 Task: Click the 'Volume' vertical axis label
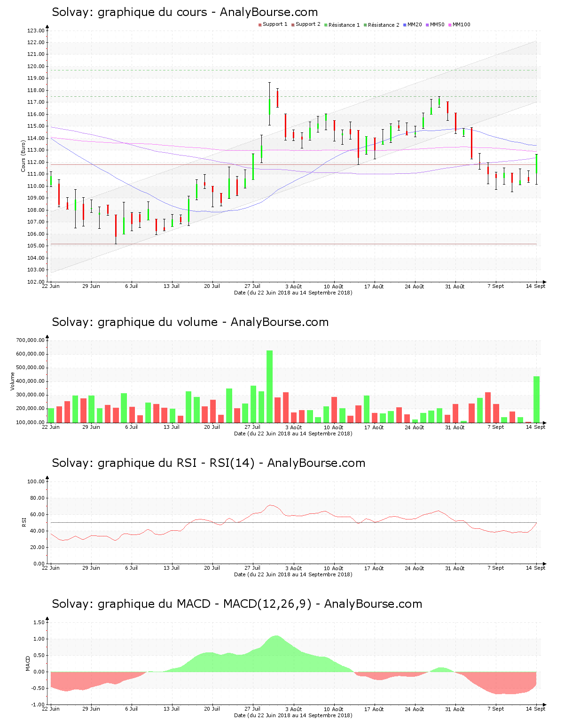tap(13, 381)
